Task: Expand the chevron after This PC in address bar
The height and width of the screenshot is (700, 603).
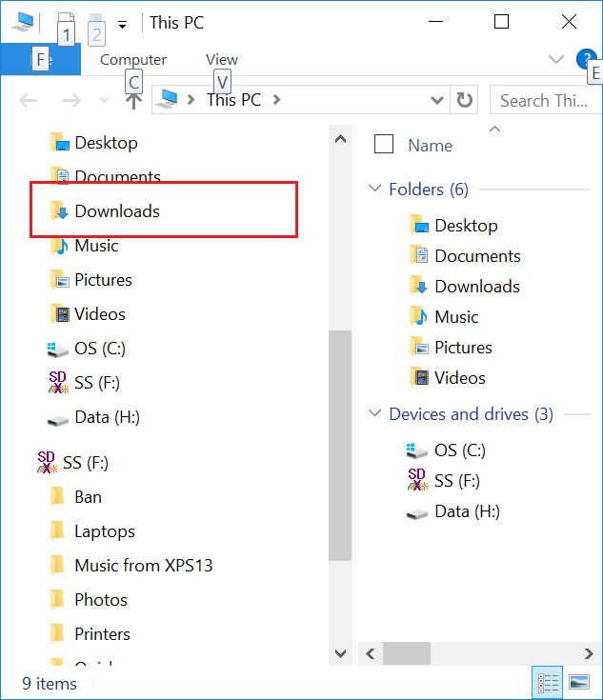Action: (x=276, y=100)
